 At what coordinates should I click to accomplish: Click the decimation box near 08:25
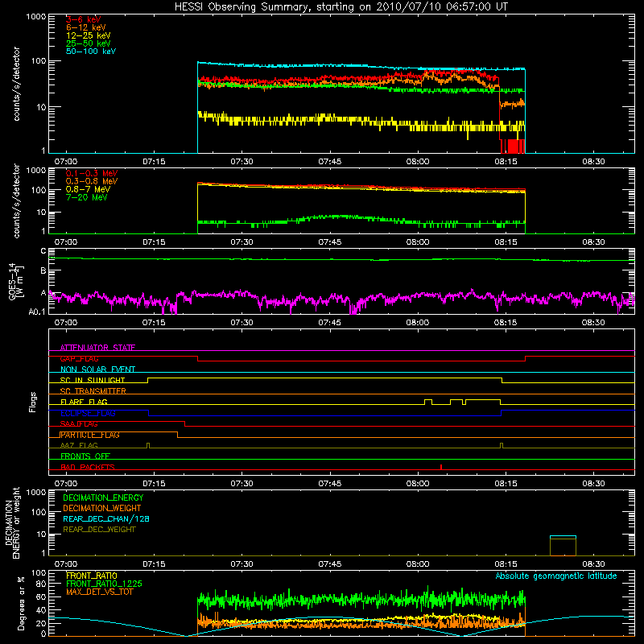click(563, 546)
